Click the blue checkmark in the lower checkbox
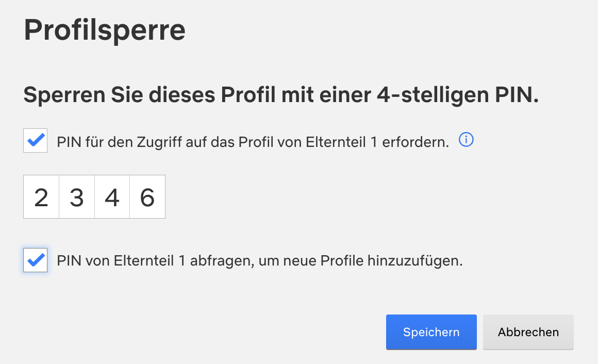The image size is (598, 364). coord(36,260)
